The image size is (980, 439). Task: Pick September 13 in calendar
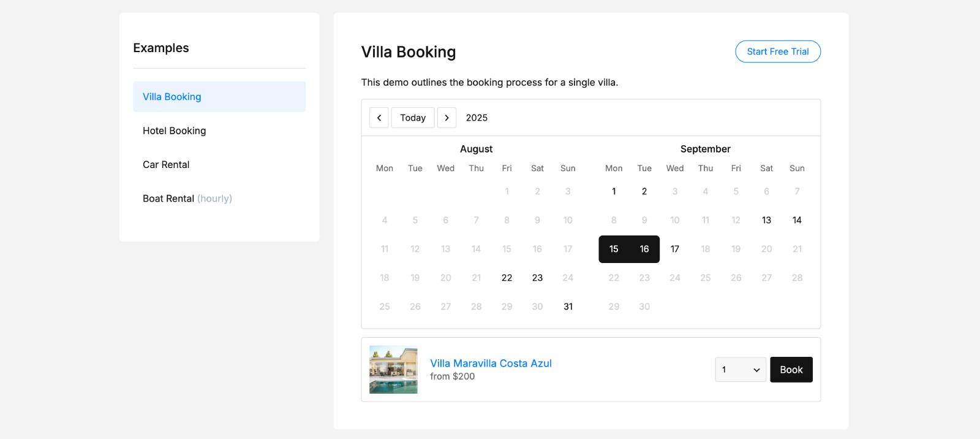766,220
